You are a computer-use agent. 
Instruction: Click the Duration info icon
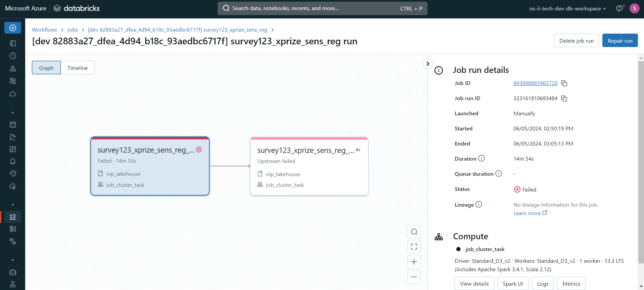coord(481,158)
